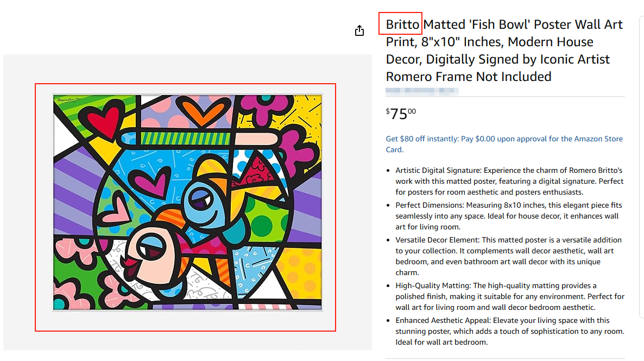Click the $75.00 price
Screen dimensions: 644x361
click(401, 114)
